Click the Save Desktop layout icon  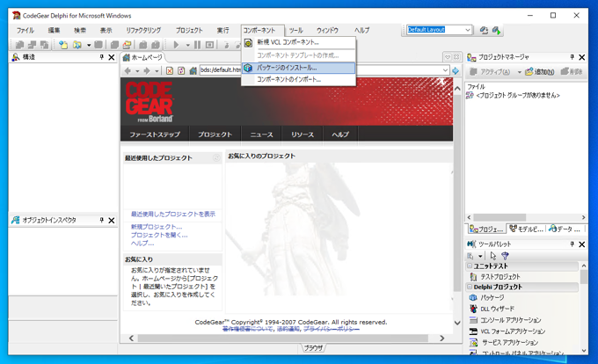pos(484,30)
